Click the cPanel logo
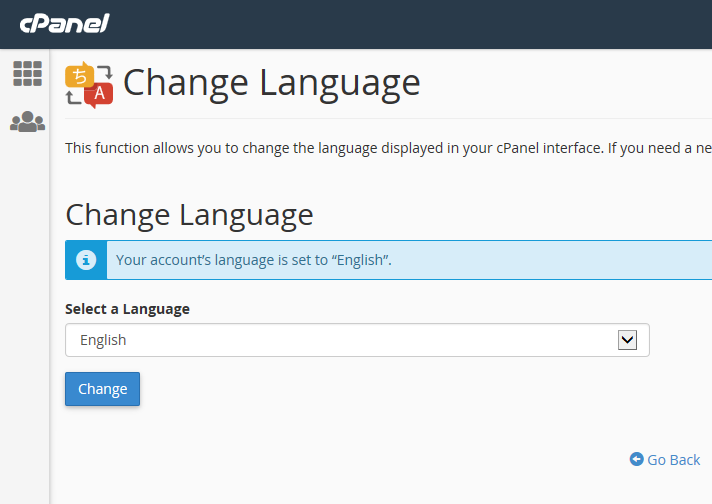This screenshot has height=504, width=712. click(64, 23)
